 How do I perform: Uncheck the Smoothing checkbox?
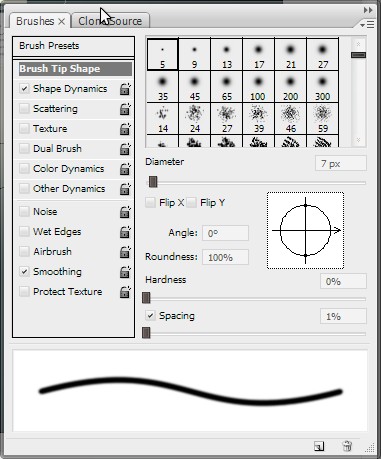click(x=24, y=271)
